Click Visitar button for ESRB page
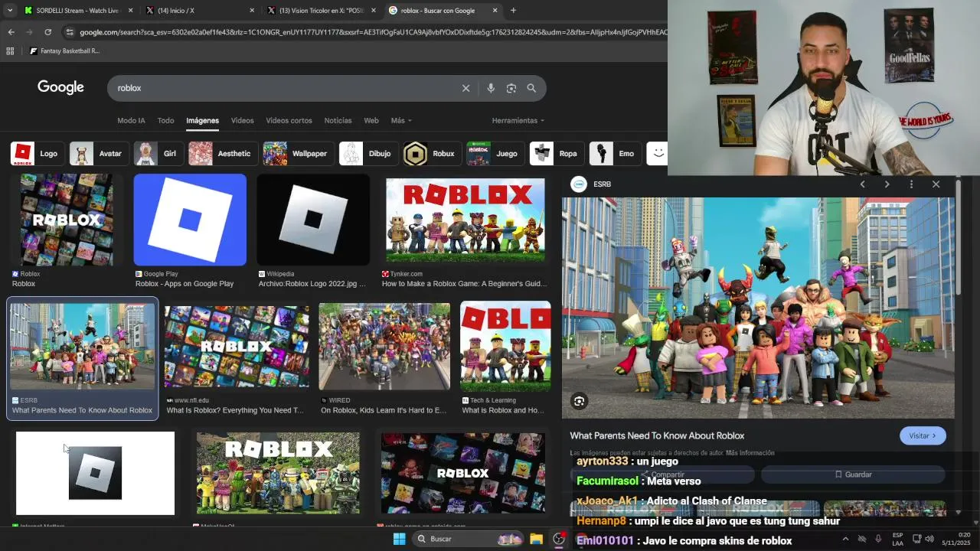The height and width of the screenshot is (551, 980). pos(923,435)
